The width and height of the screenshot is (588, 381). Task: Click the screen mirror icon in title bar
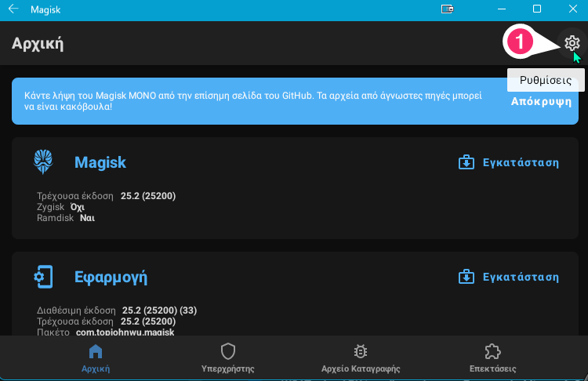coord(448,9)
